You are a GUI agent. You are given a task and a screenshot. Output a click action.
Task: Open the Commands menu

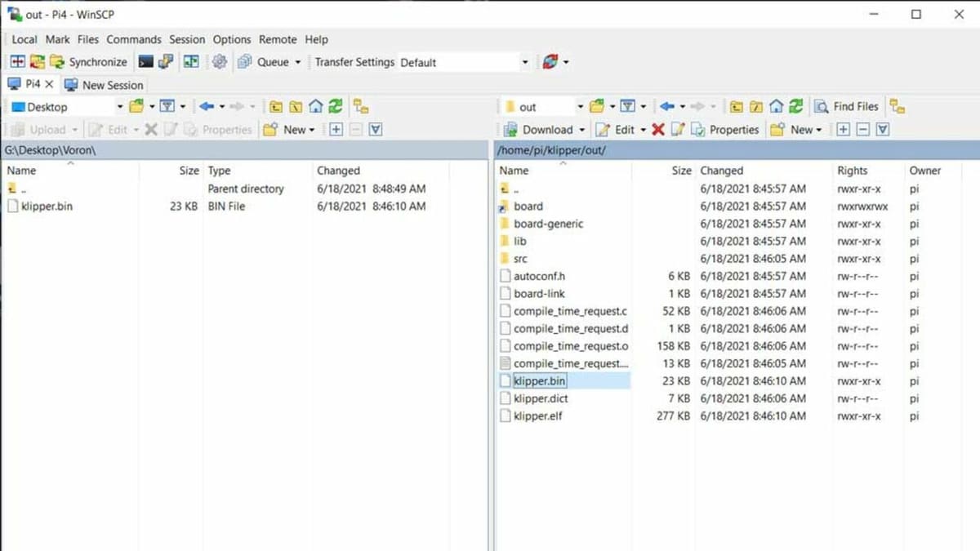(x=134, y=39)
